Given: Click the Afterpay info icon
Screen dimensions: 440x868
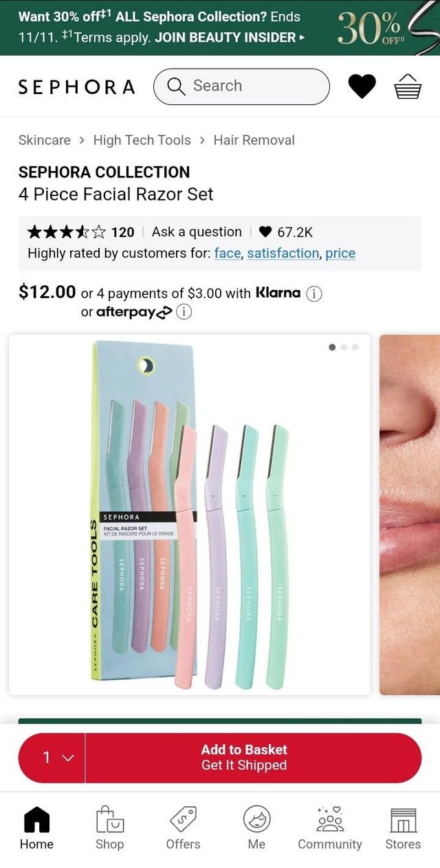Looking at the screenshot, I should (184, 312).
